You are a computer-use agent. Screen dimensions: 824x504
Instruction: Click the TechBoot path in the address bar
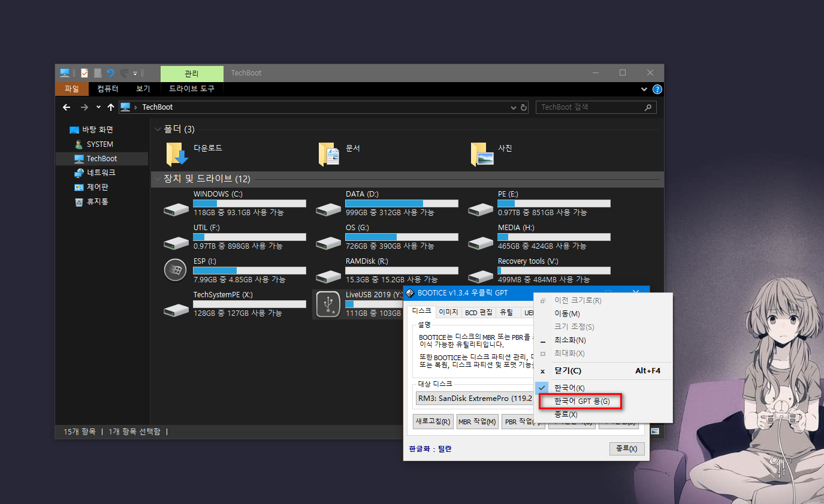158,107
